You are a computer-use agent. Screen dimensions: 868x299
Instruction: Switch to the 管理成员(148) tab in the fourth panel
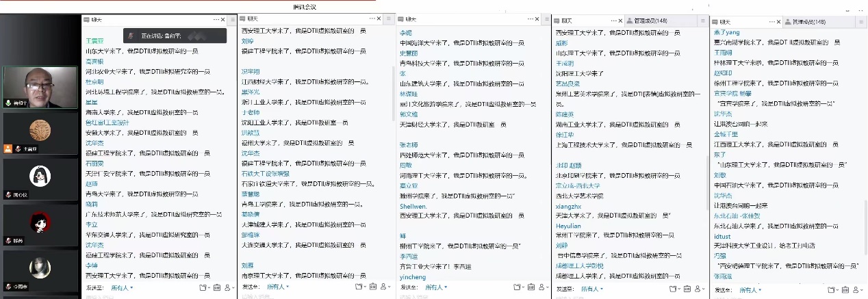[650, 21]
